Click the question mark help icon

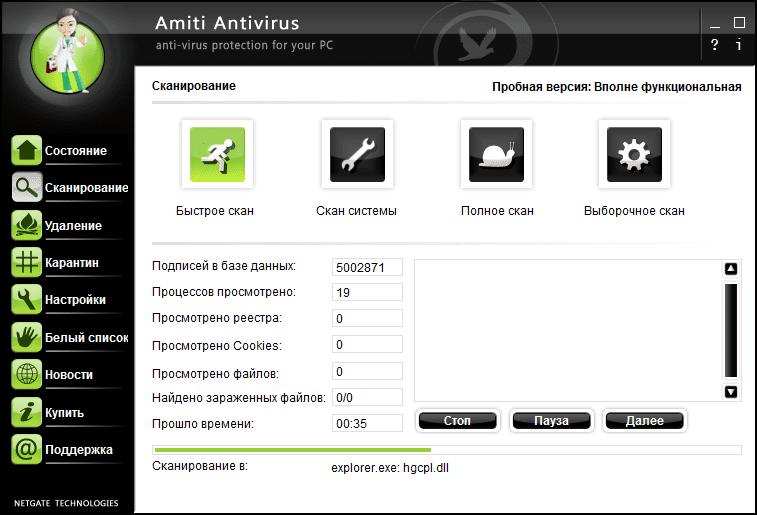click(x=715, y=45)
